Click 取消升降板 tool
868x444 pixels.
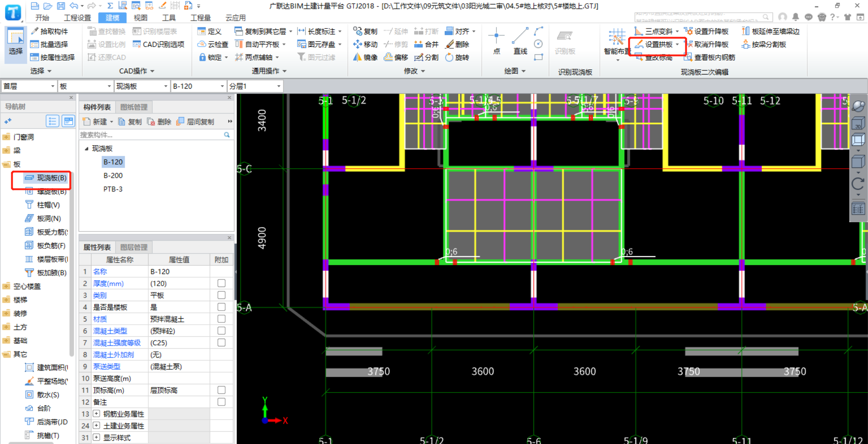click(x=706, y=44)
